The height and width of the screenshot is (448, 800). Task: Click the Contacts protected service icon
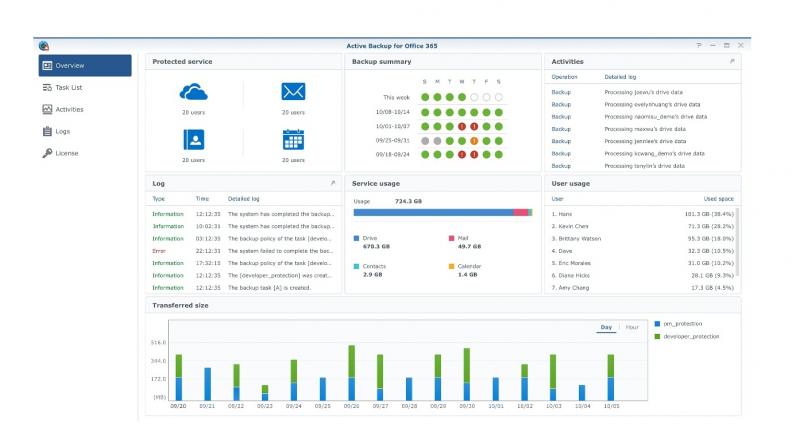click(193, 139)
